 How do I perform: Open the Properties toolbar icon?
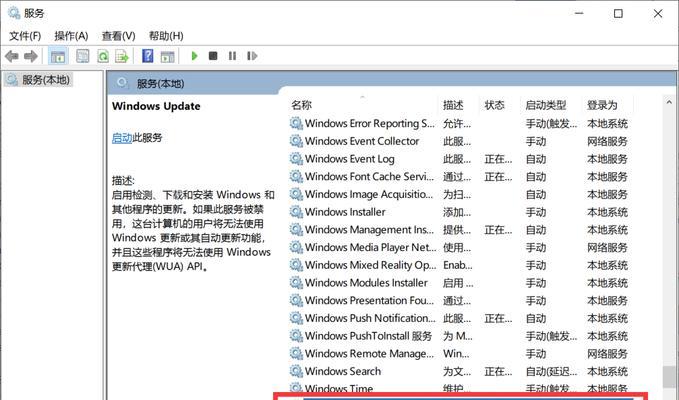coord(82,56)
